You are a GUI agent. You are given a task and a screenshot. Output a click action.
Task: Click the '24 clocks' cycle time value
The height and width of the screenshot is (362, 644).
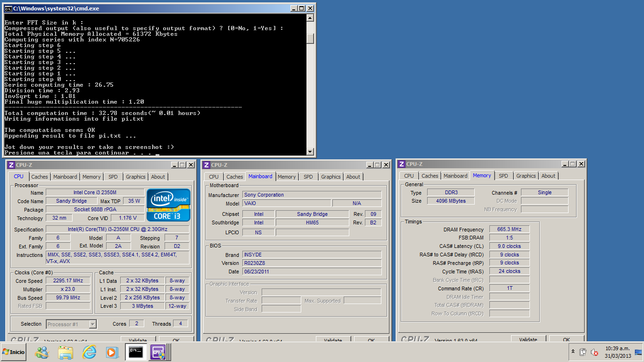coord(509,271)
